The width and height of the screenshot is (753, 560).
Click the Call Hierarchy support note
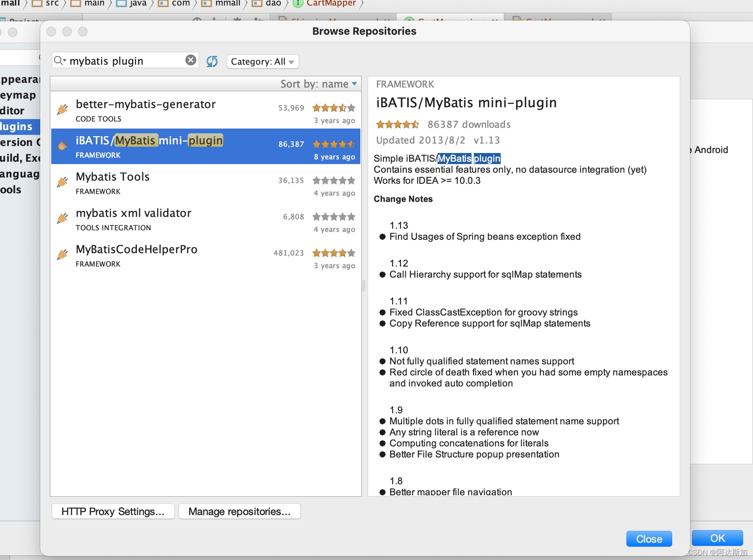(486, 274)
